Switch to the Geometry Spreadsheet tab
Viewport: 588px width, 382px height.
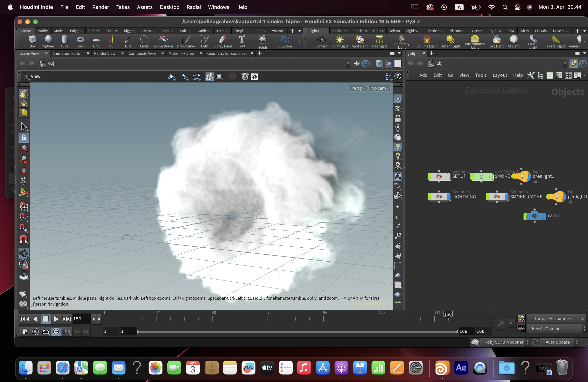click(227, 53)
